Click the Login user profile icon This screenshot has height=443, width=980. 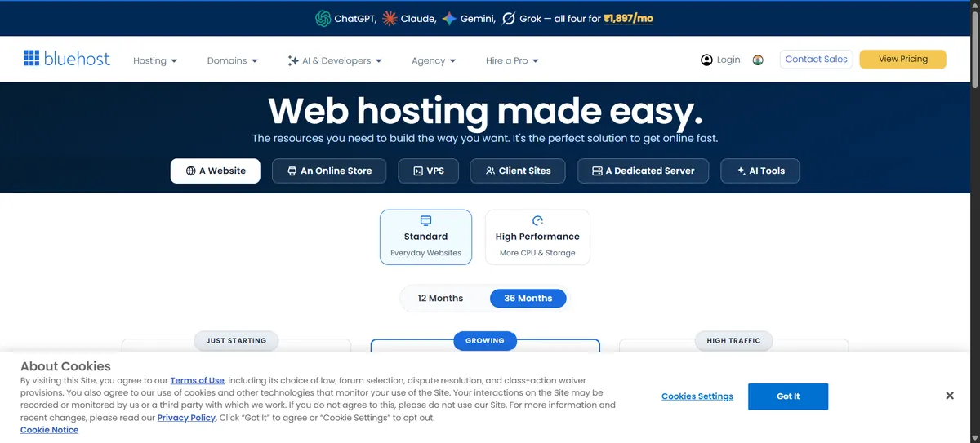(x=707, y=60)
